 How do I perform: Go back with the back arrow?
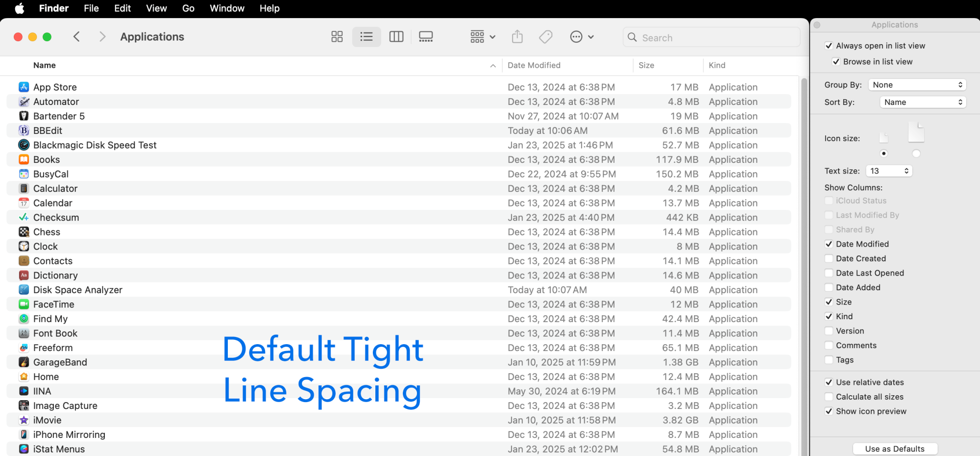tap(76, 37)
